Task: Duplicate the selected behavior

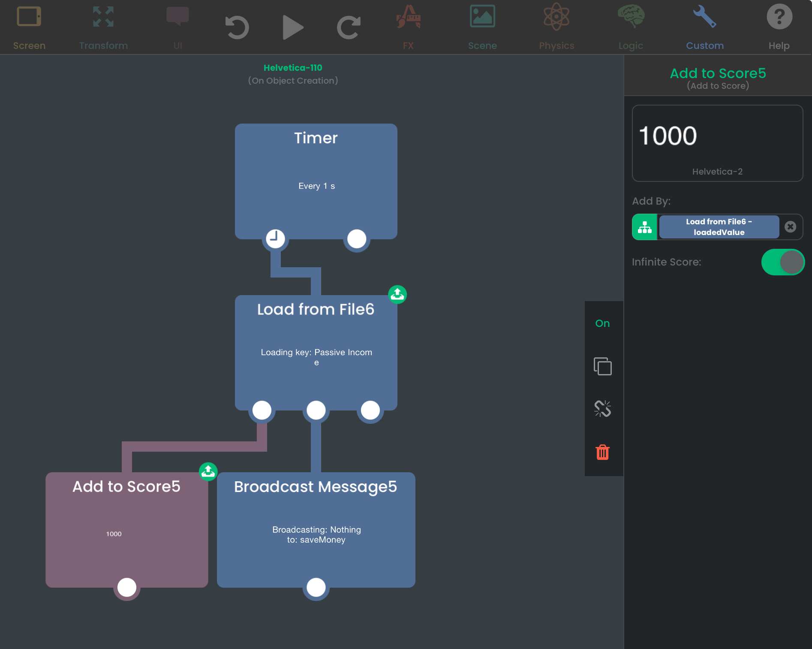Action: coord(603,366)
